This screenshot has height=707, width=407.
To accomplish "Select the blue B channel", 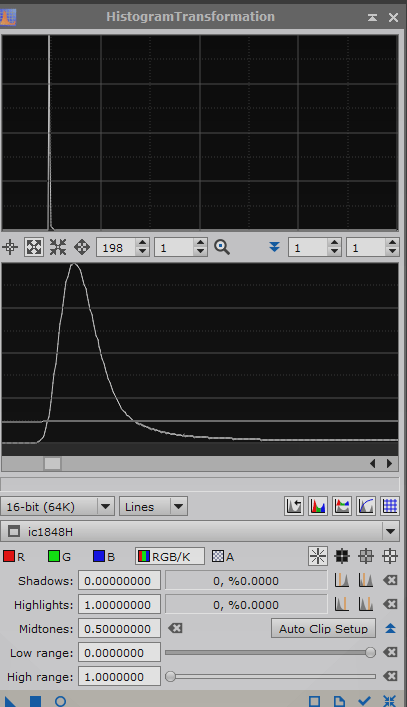I will point(104,556).
